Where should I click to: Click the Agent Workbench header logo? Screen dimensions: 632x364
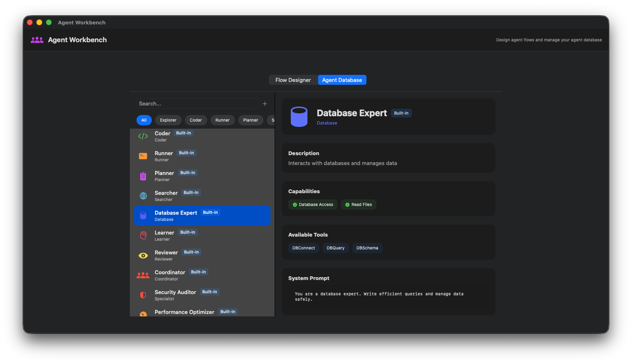click(37, 40)
